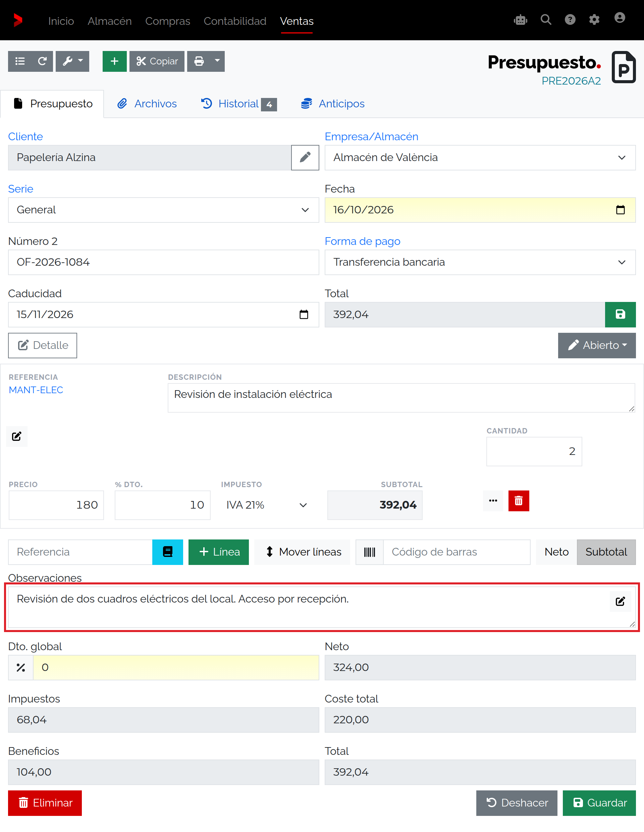Edit client Papelería Alzina with pencil icon
Image resolution: width=644 pixels, height=832 pixels.
click(305, 157)
